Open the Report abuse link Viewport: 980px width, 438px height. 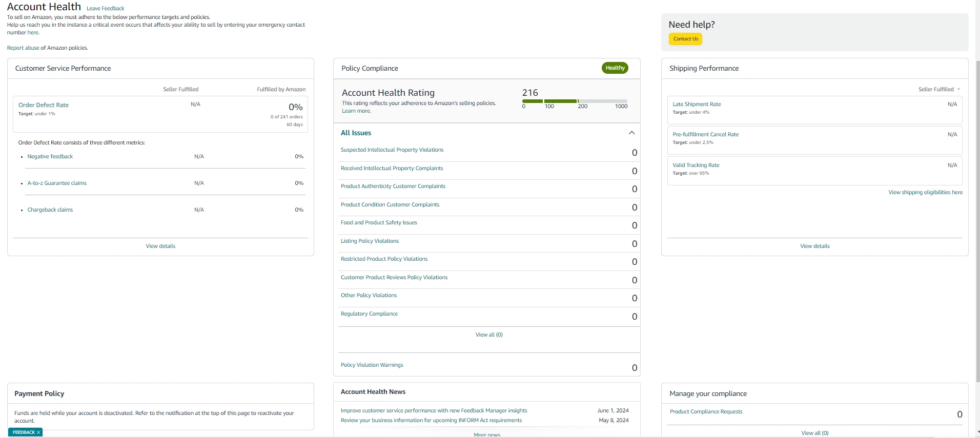point(23,48)
